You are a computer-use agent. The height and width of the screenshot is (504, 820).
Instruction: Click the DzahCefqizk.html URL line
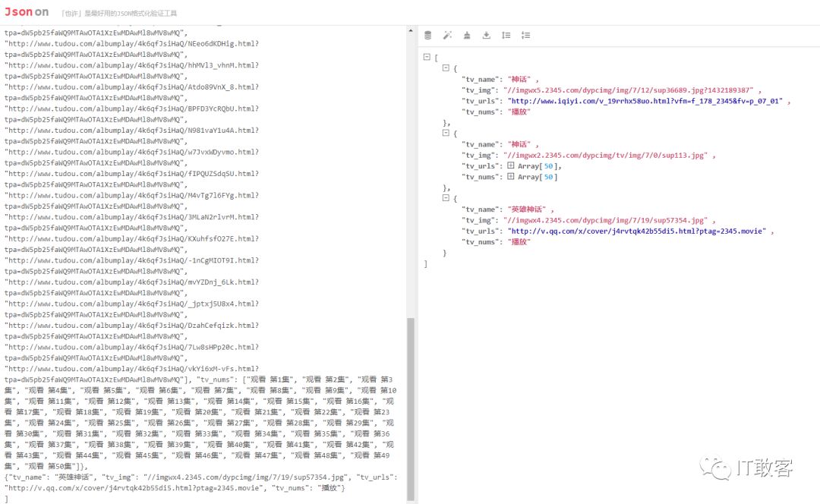[x=132, y=326]
